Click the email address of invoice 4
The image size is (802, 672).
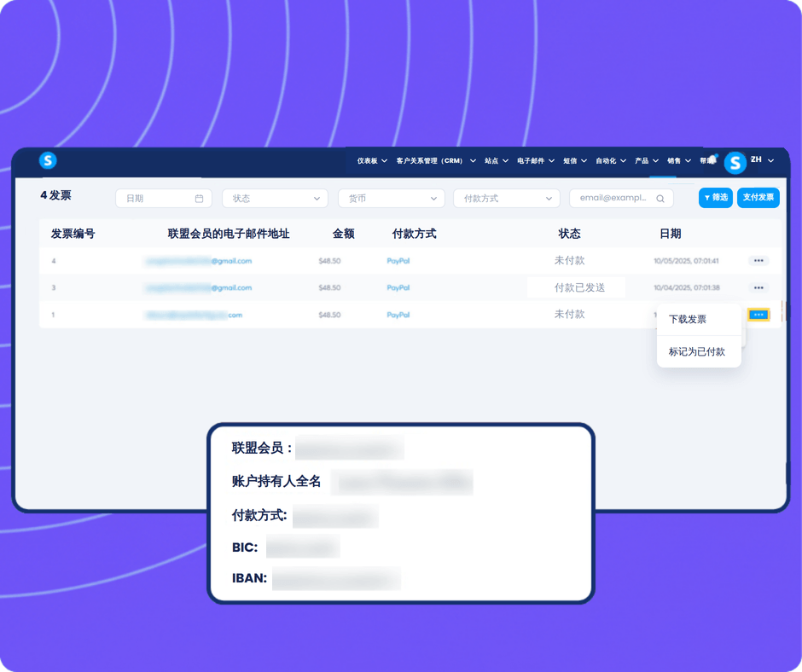(199, 261)
